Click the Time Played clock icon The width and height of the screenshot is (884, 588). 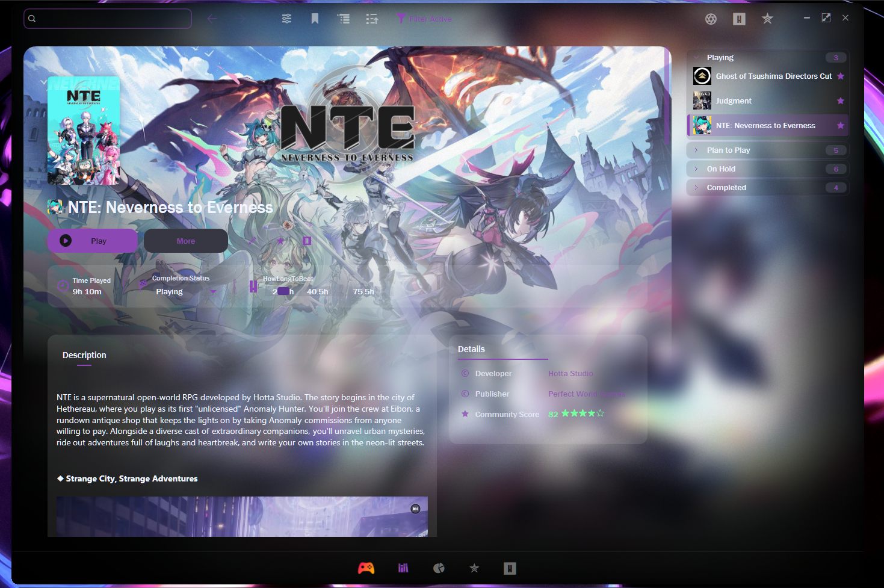tap(63, 286)
